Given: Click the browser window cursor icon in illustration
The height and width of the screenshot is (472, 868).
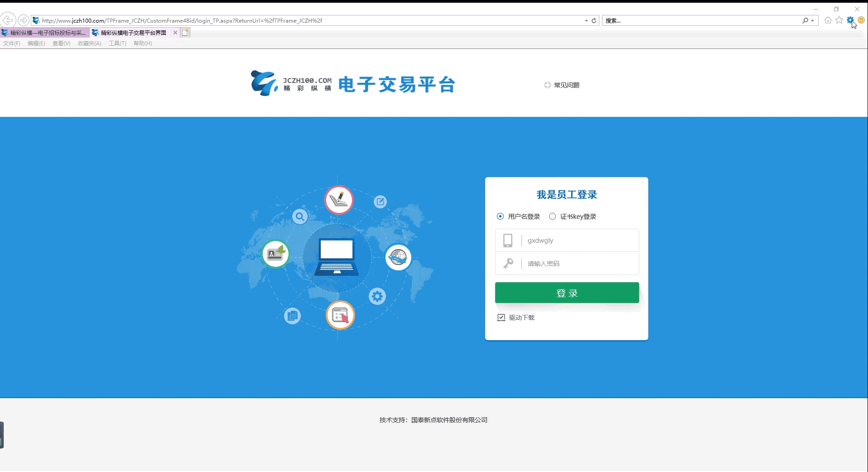Looking at the screenshot, I should [x=340, y=315].
